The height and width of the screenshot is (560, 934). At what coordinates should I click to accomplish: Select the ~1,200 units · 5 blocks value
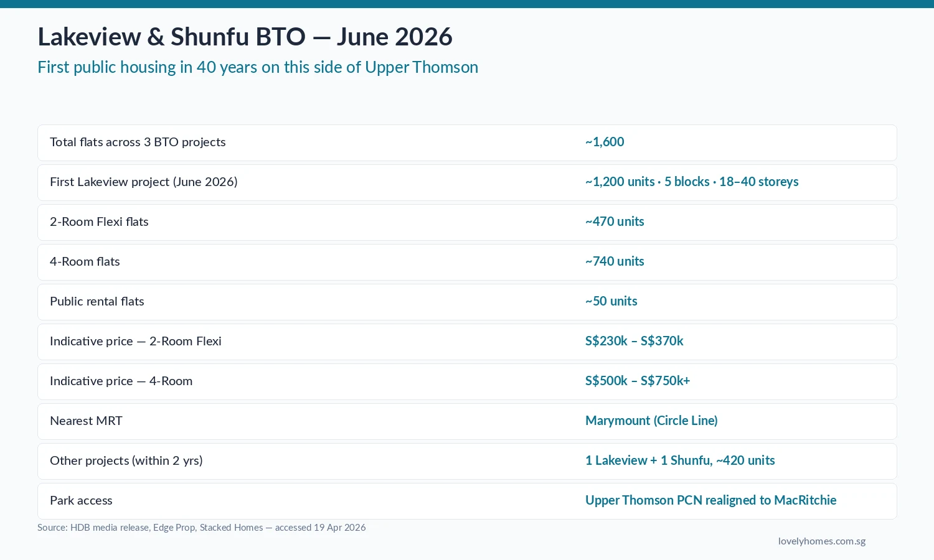click(x=692, y=182)
